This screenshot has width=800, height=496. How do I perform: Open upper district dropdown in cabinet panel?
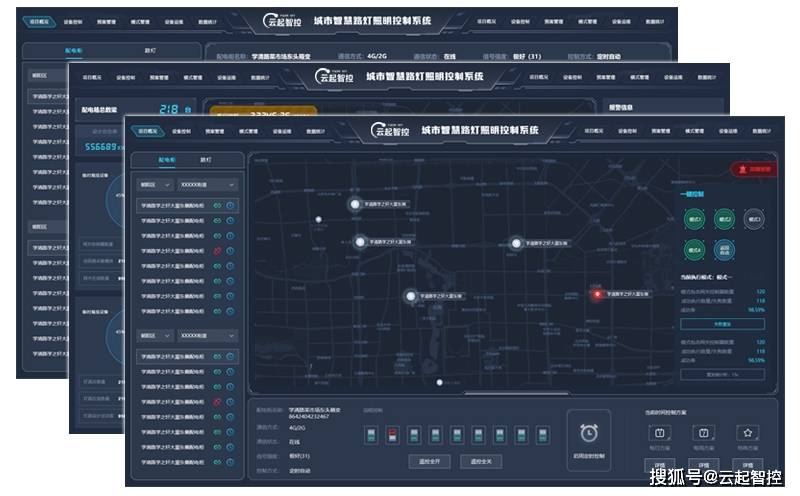tap(156, 185)
